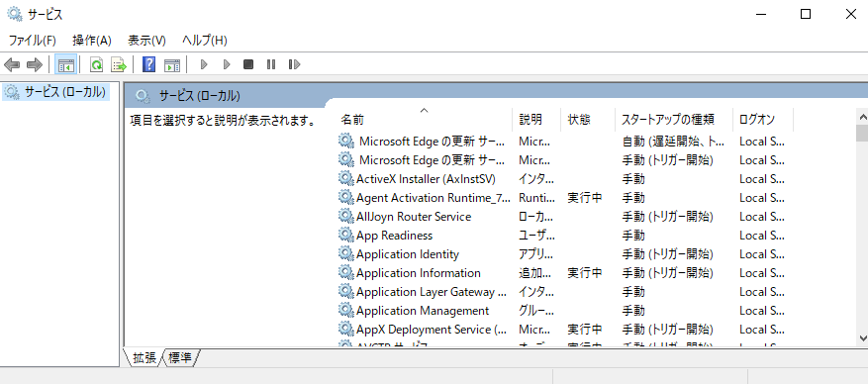Click the gear icon of ActiveX Installer row
The width and height of the screenshot is (868, 384).
tap(346, 179)
